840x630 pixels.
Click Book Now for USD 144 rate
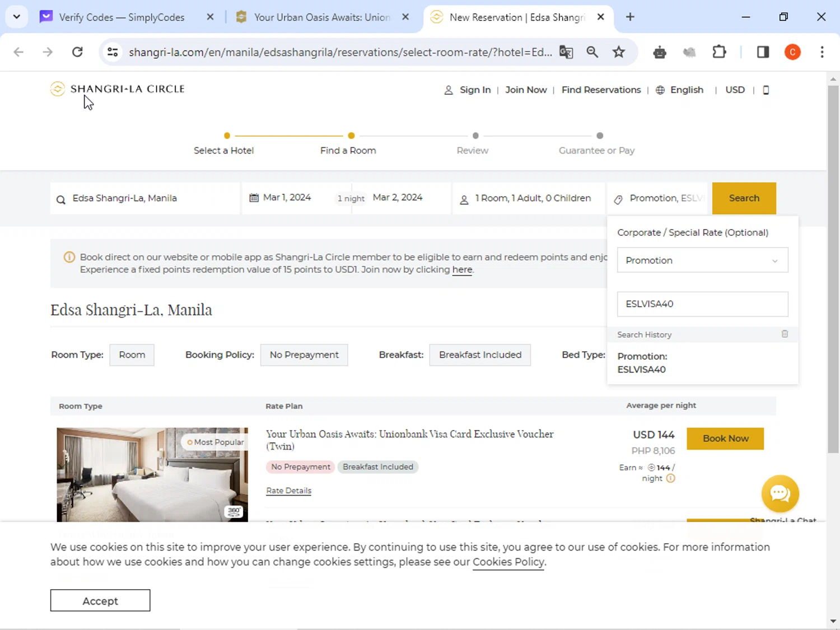click(x=725, y=438)
